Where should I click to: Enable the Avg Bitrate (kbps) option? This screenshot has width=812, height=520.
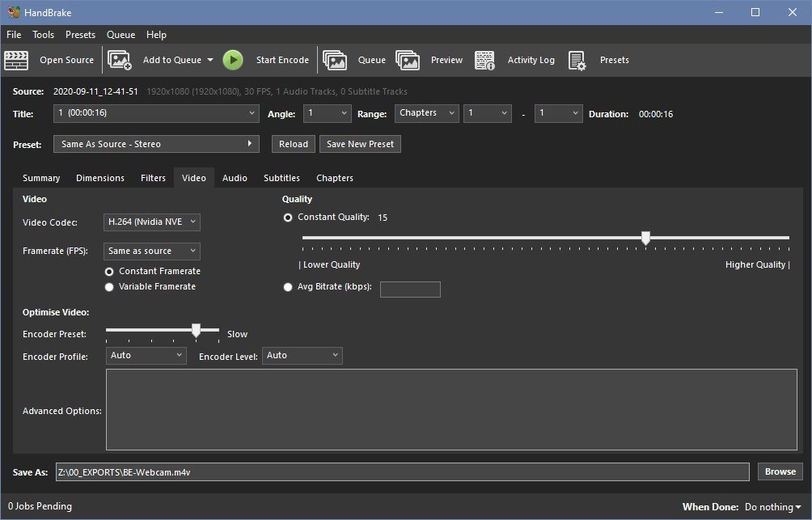[x=288, y=287]
